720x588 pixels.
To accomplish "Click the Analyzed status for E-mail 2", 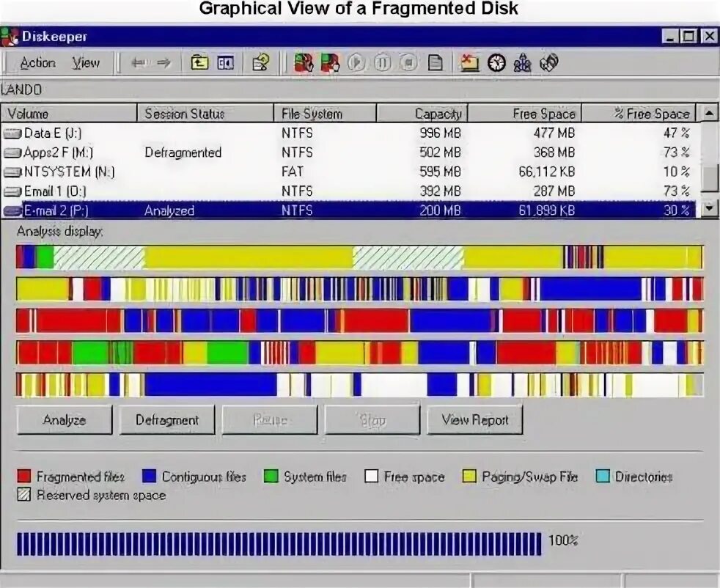I will [169, 210].
